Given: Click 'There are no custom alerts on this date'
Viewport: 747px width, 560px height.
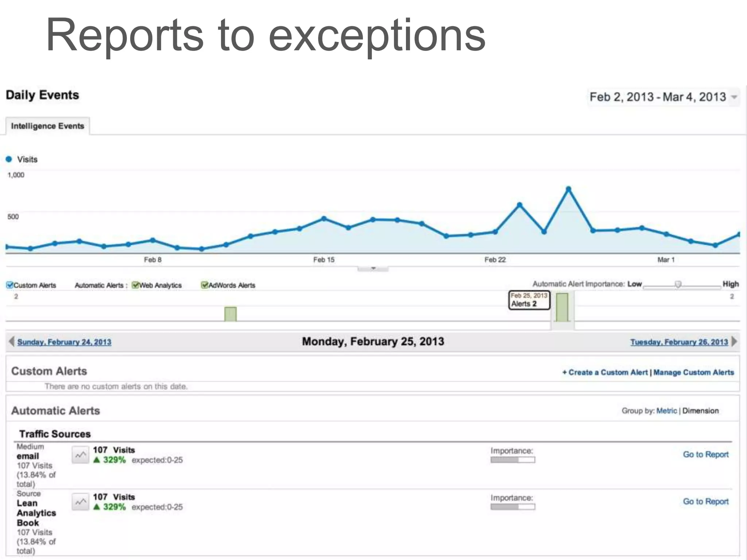Looking at the screenshot, I should pyautogui.click(x=116, y=386).
